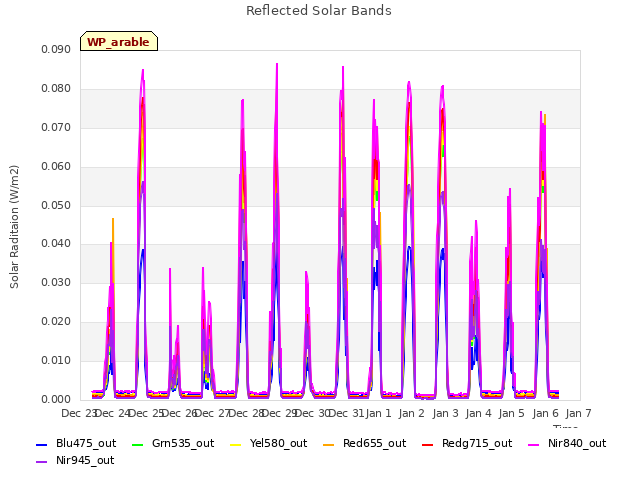The height and width of the screenshot is (480, 640).
Task: Toggle the Nir945_out legend entry
Action: click(x=75, y=460)
